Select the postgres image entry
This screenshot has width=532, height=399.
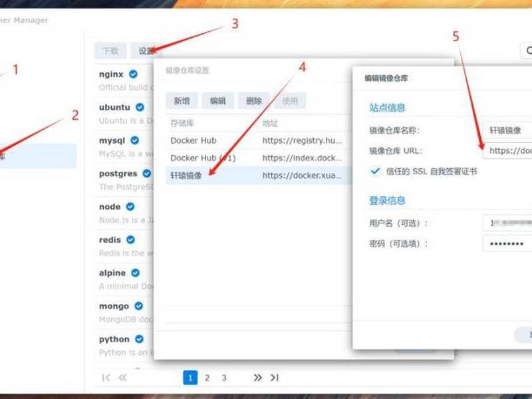tap(124, 180)
